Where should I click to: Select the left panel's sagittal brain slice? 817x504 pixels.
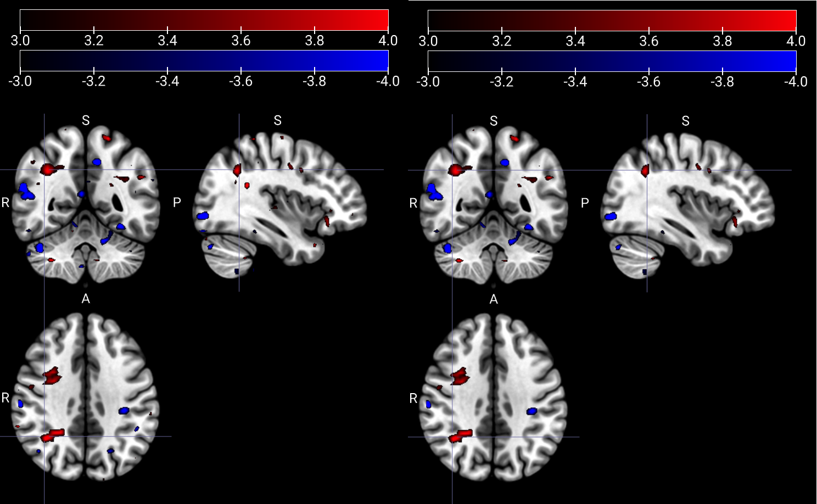click(x=280, y=203)
